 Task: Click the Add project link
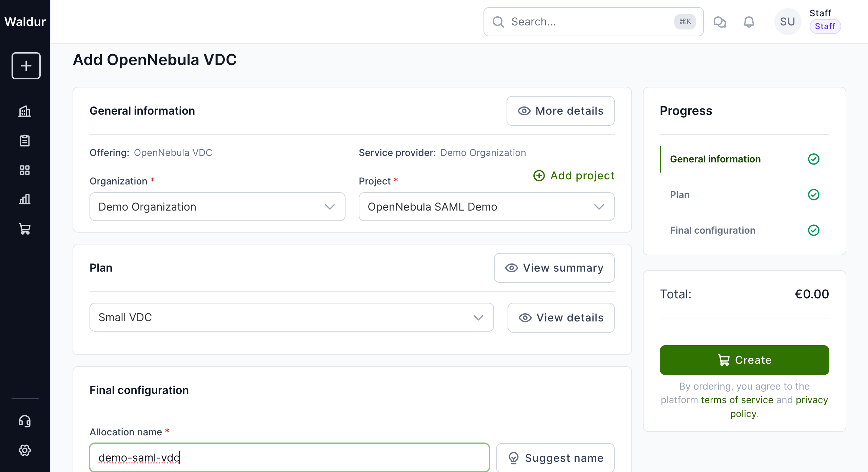click(x=574, y=176)
